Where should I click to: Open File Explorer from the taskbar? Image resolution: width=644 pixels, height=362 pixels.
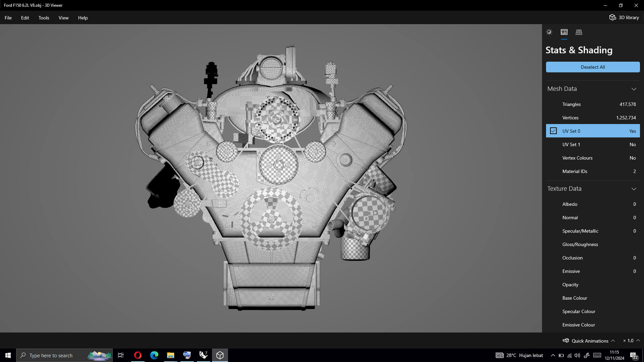click(x=170, y=355)
